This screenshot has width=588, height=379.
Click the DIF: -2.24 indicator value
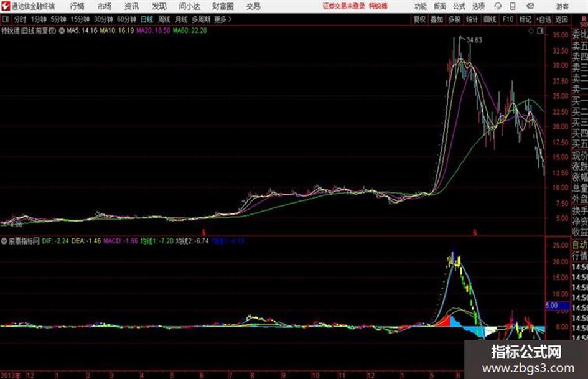pos(55,241)
